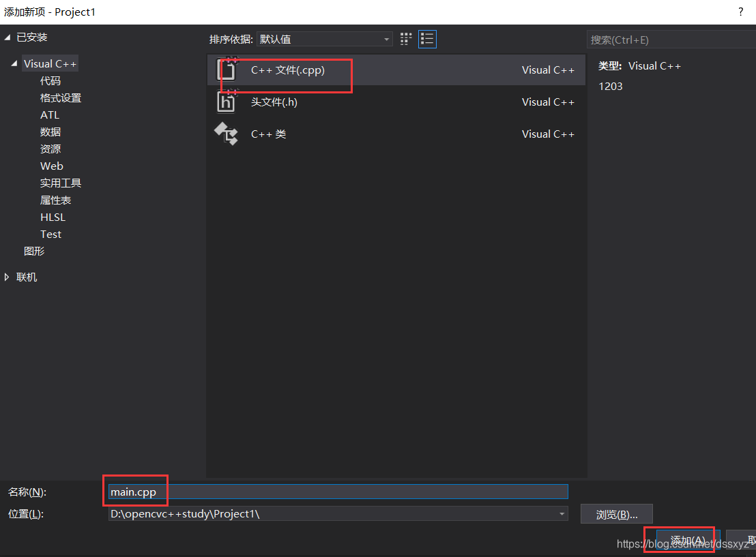The height and width of the screenshot is (557, 756).
Task: Click the 'C++ 类' row text
Action: click(269, 134)
